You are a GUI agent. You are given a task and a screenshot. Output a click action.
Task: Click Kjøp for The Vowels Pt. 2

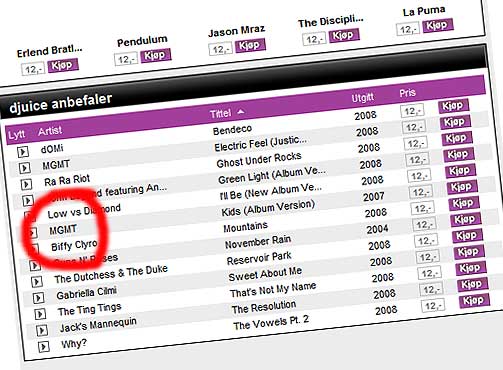pos(474,301)
